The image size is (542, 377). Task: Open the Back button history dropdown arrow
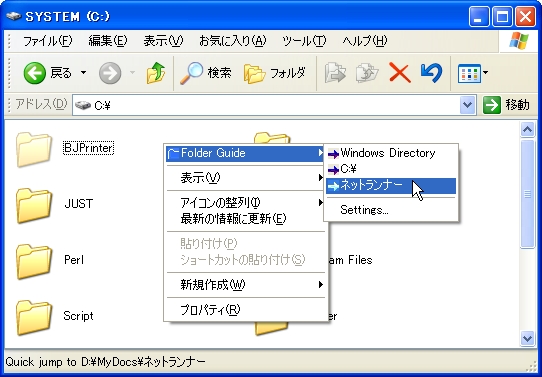[x=83, y=73]
